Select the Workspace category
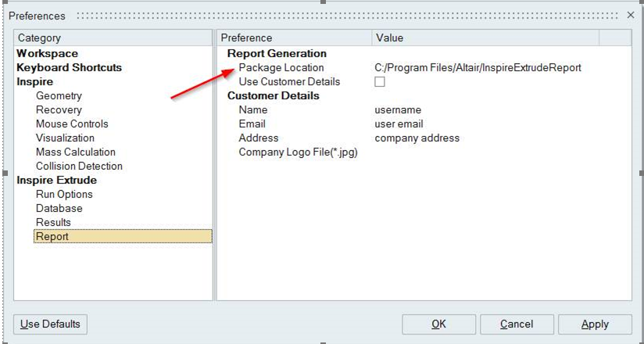The image size is (644, 344). coord(48,53)
